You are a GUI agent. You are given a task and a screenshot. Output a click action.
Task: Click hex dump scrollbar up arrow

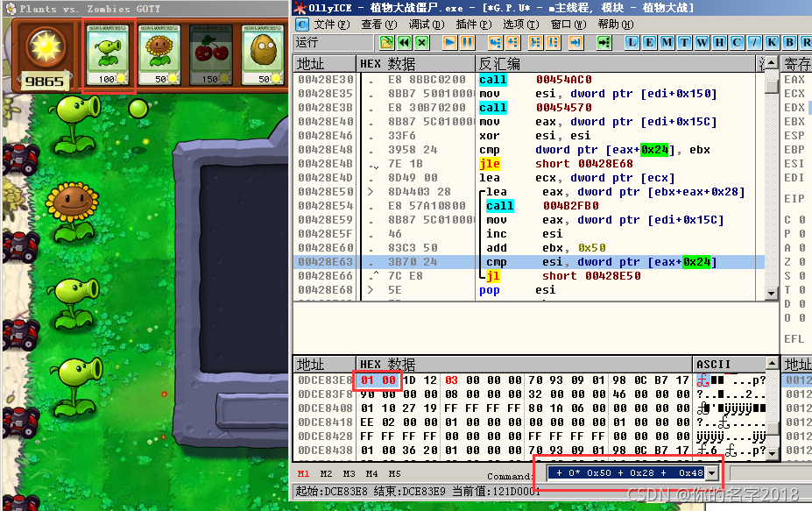tap(772, 363)
